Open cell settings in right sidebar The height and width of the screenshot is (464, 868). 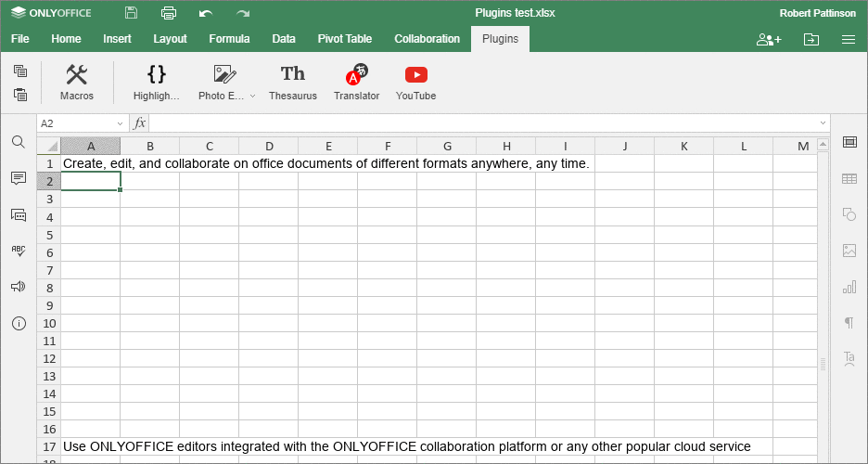tap(849, 142)
